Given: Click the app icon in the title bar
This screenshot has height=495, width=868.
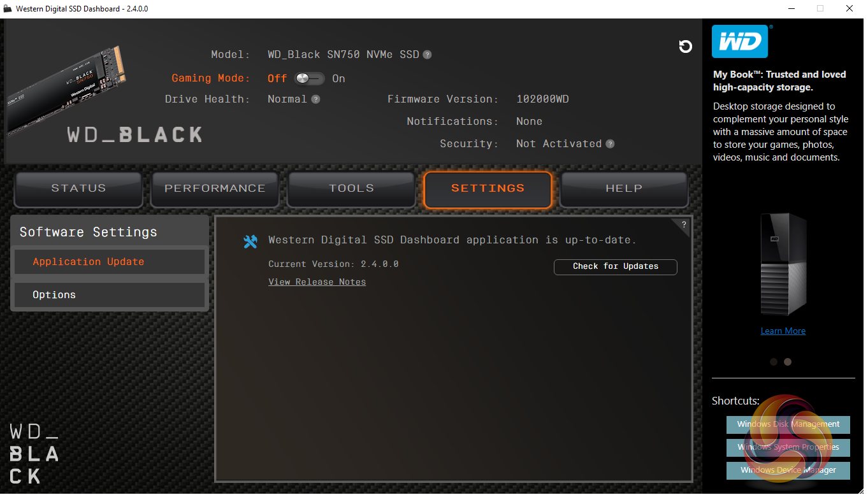Looking at the screenshot, I should coord(8,9).
